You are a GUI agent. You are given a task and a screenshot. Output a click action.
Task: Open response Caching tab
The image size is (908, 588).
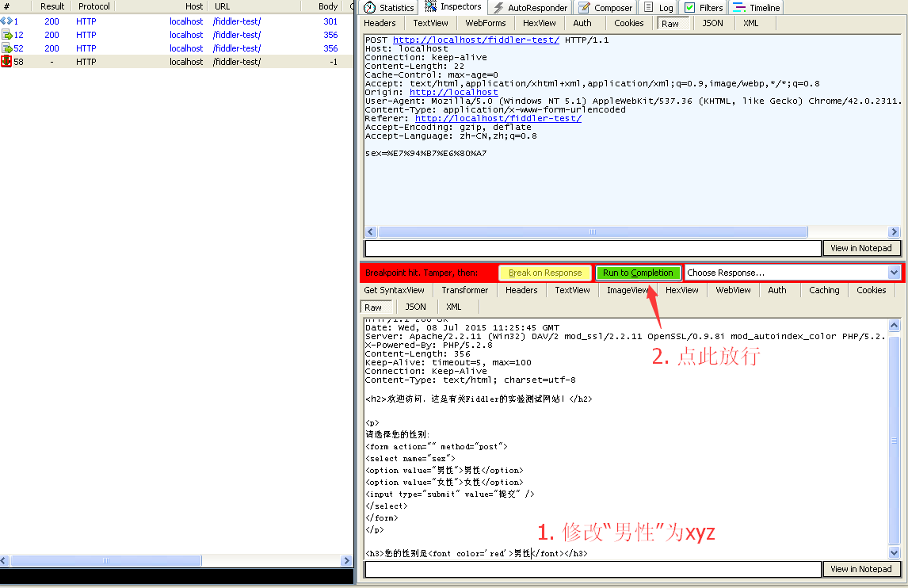point(824,290)
